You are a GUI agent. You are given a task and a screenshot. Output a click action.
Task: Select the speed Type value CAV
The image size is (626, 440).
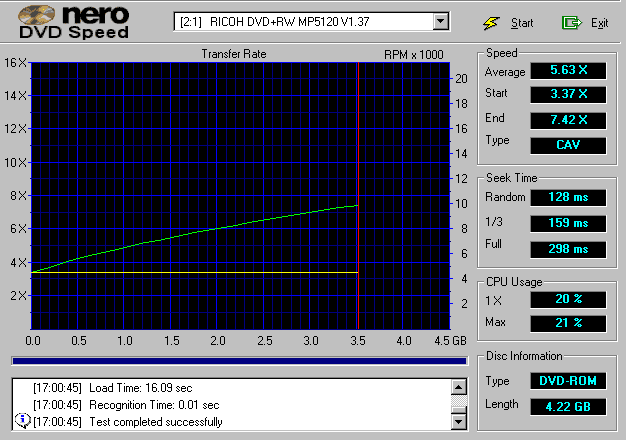(568, 145)
